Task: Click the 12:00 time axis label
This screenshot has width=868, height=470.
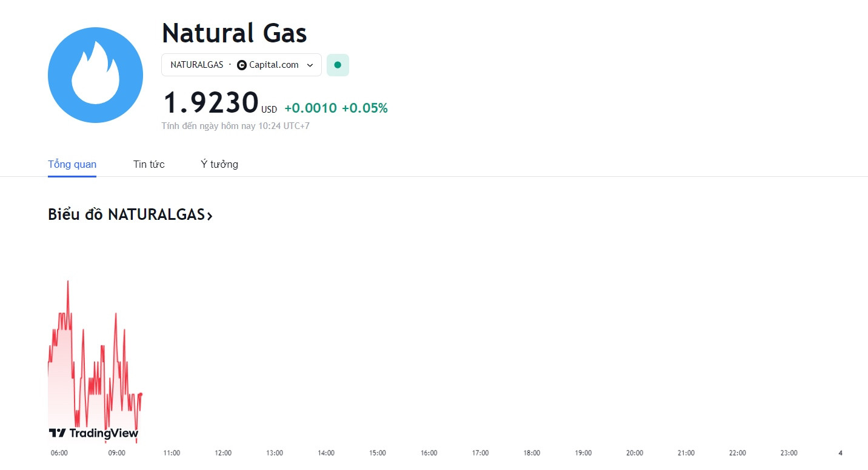Action: coord(223,453)
